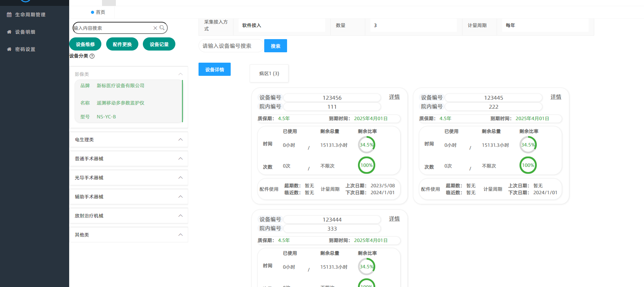Click the home icon beside 设备明细

tap(9, 32)
